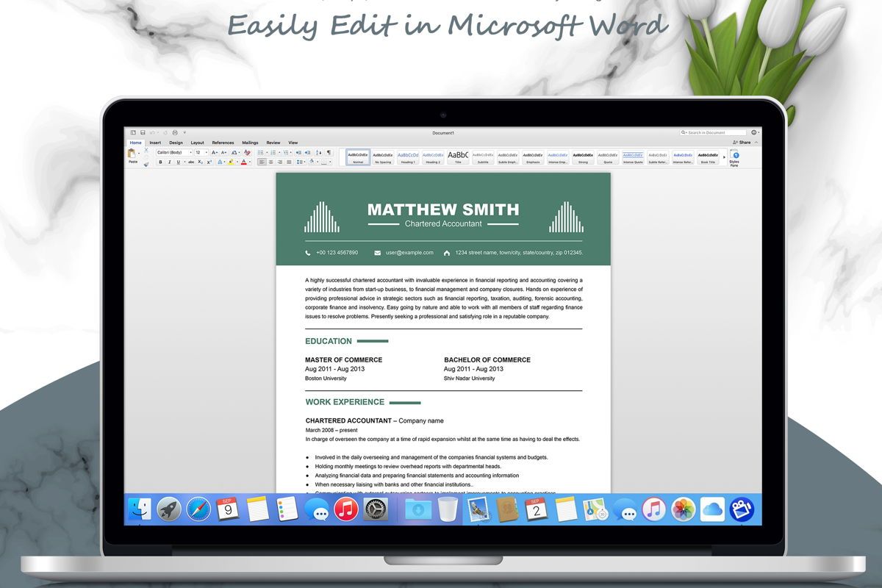The width and height of the screenshot is (882, 588).
Task: Decrease font size with the smaller A icon
Action: [223, 152]
